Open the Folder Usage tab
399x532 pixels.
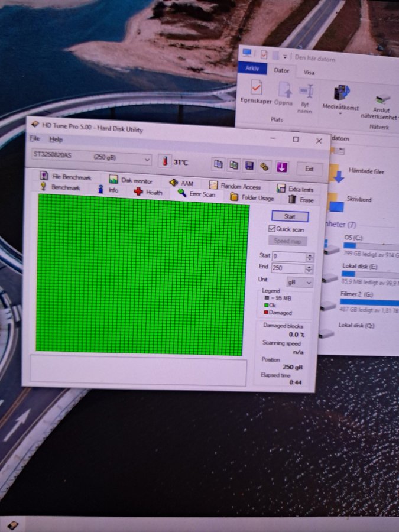252,197
